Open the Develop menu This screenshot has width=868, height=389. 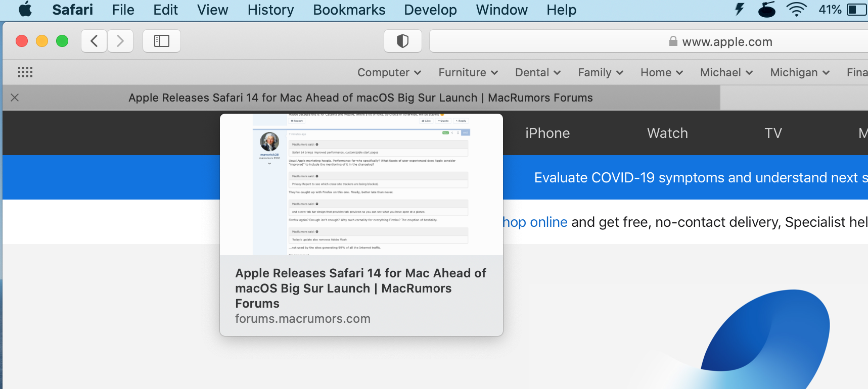[431, 10]
